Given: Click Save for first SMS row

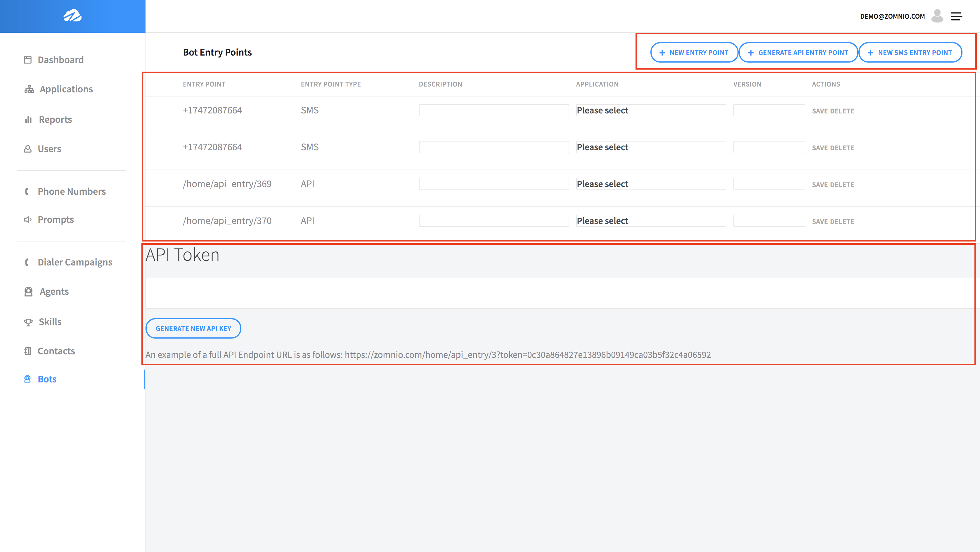Looking at the screenshot, I should coord(820,111).
